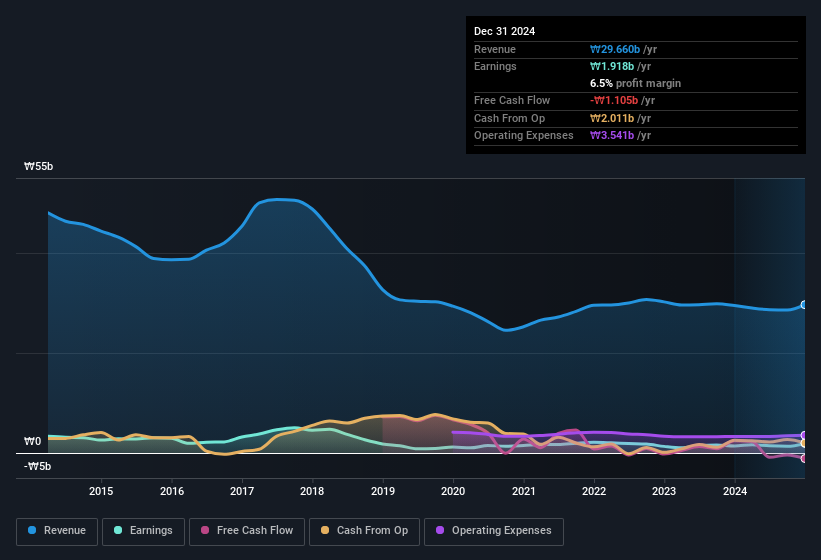Click the 2022 x-axis label
The image size is (821, 560).
[x=594, y=491]
